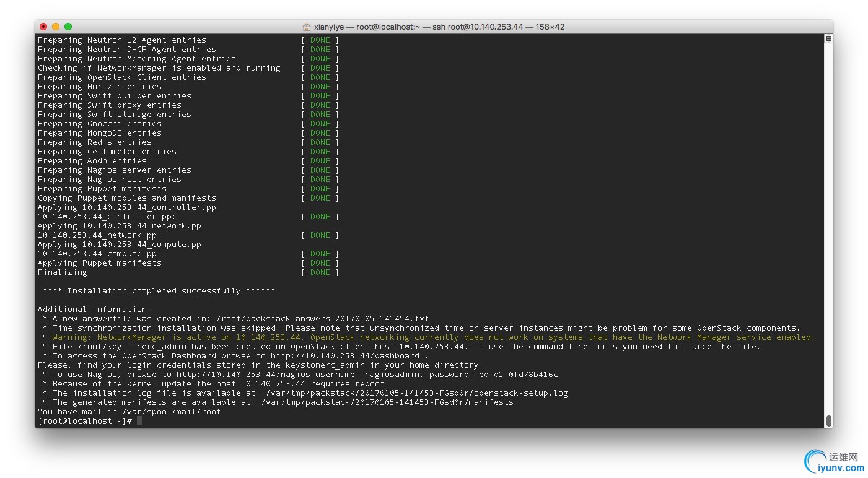Click DONE next to compute.pp: result

[320, 254]
